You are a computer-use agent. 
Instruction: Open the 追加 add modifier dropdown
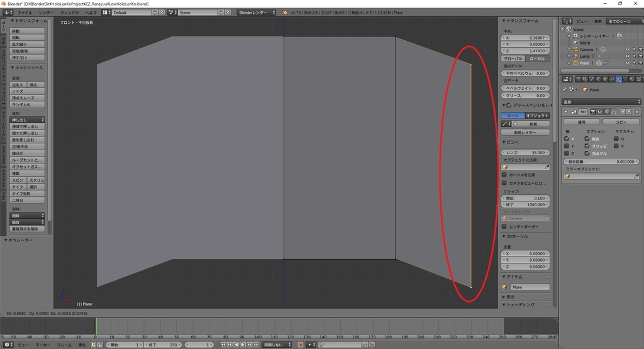tap(601, 102)
